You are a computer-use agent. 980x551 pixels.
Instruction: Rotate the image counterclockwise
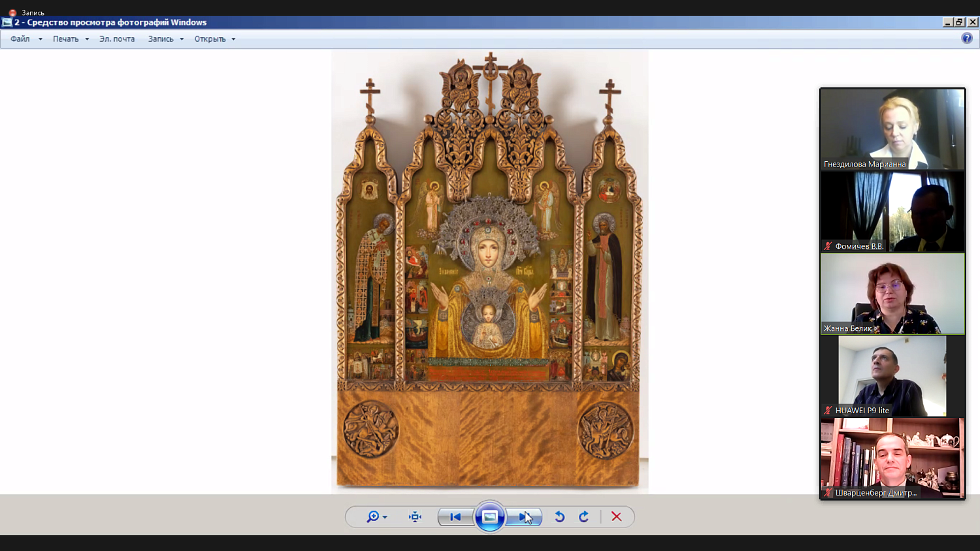[x=560, y=516]
